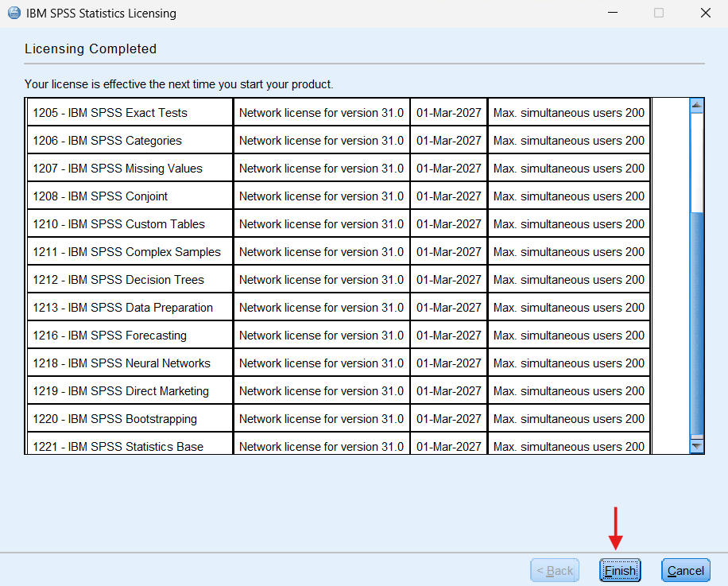Select the 1208 - IBM SPSS Conjoint cell

pyautogui.click(x=130, y=196)
